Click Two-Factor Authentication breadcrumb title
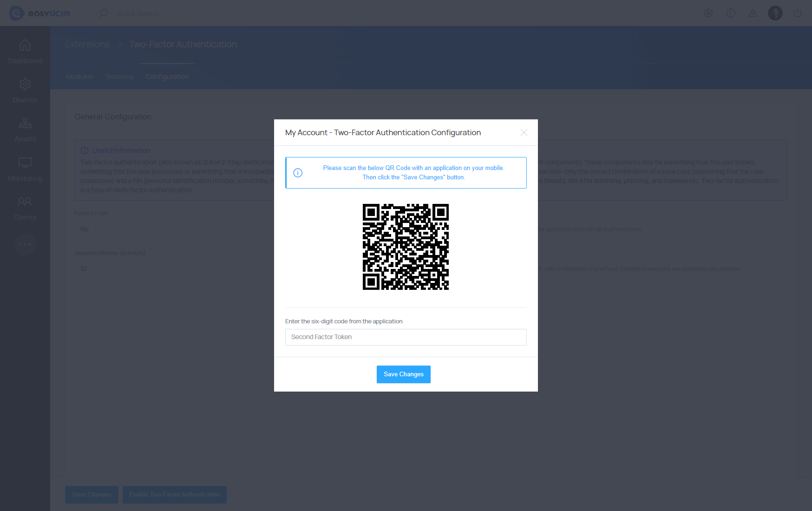This screenshot has height=511, width=812. pos(183,44)
